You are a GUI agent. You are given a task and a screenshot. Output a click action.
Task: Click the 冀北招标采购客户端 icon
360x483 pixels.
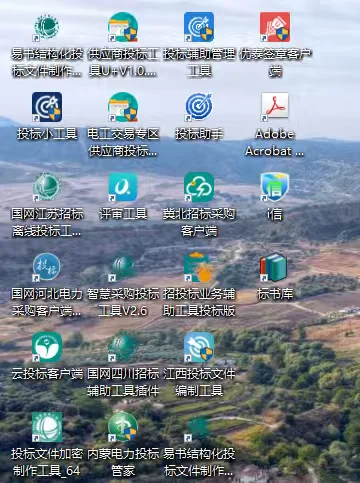(199, 187)
